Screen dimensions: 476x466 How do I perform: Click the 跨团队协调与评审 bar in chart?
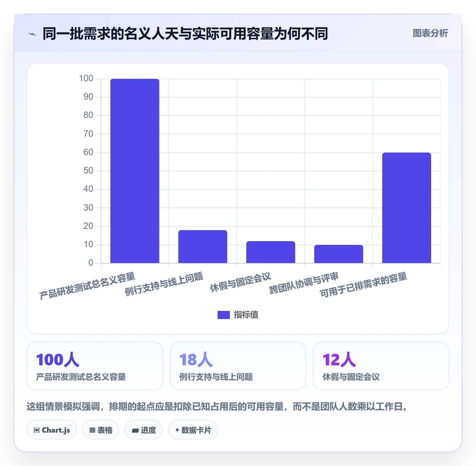[x=339, y=254]
